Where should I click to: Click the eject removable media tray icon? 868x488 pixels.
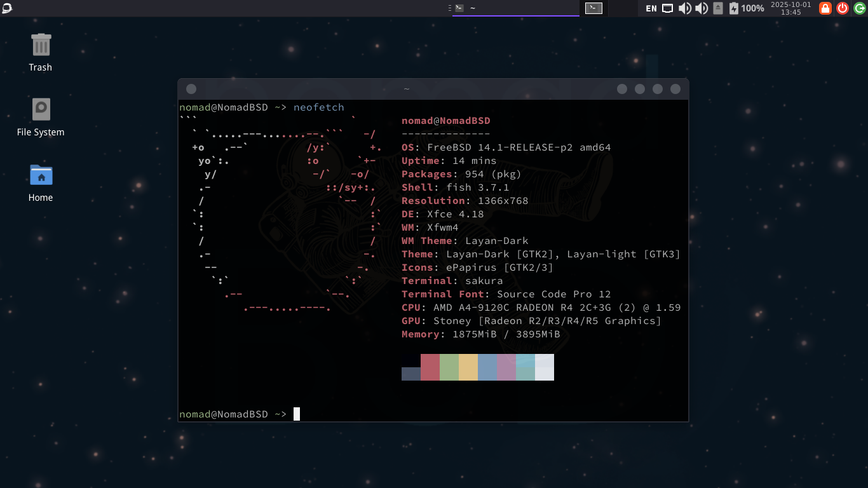click(718, 8)
